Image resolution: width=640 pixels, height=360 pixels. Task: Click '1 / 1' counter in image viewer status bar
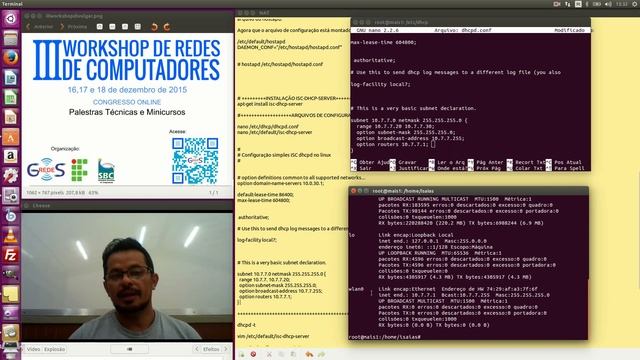213,193
